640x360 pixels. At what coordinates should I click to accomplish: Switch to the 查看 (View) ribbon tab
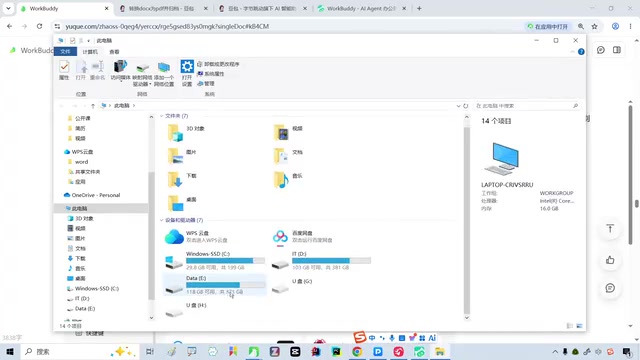[x=114, y=52]
